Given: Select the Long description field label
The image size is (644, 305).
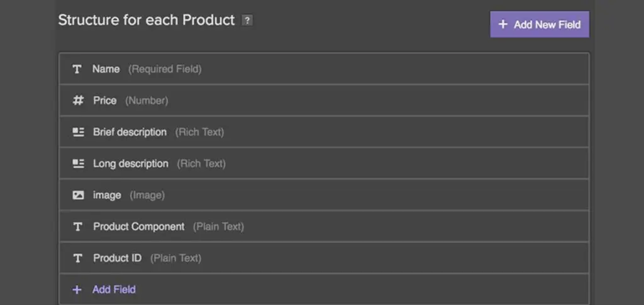Looking at the screenshot, I should (131, 164).
